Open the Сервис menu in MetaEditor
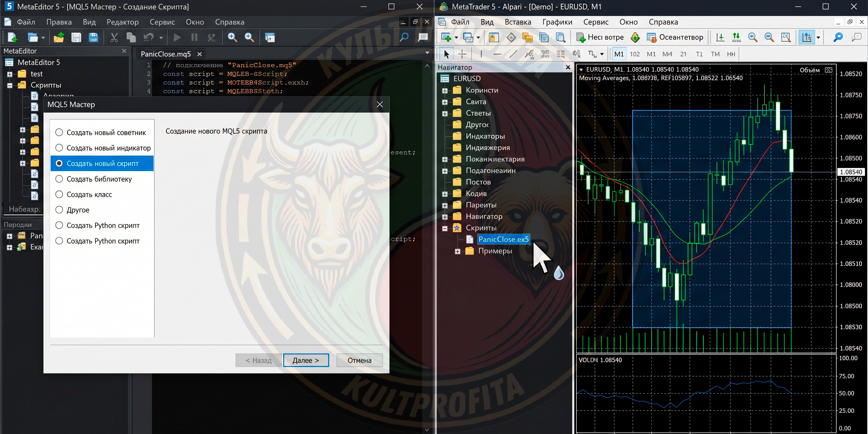The image size is (868, 434). click(x=162, y=22)
